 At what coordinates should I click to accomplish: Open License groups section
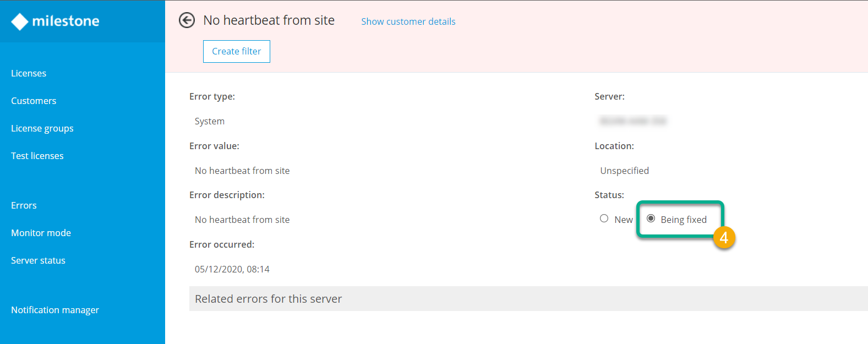pyautogui.click(x=42, y=128)
